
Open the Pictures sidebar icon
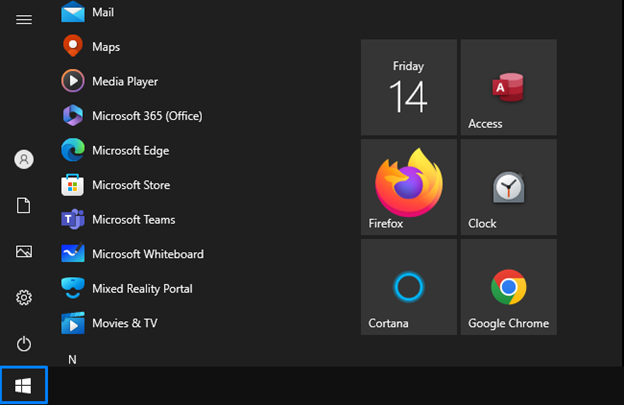[x=24, y=251]
